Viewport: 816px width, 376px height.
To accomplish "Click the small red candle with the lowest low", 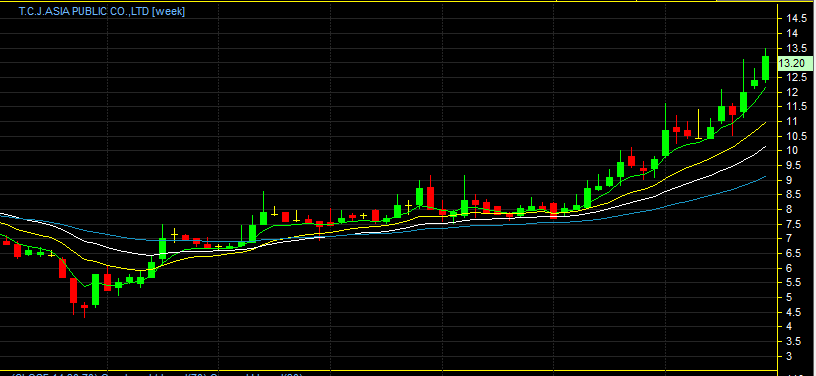I will pyautogui.click(x=84, y=307).
